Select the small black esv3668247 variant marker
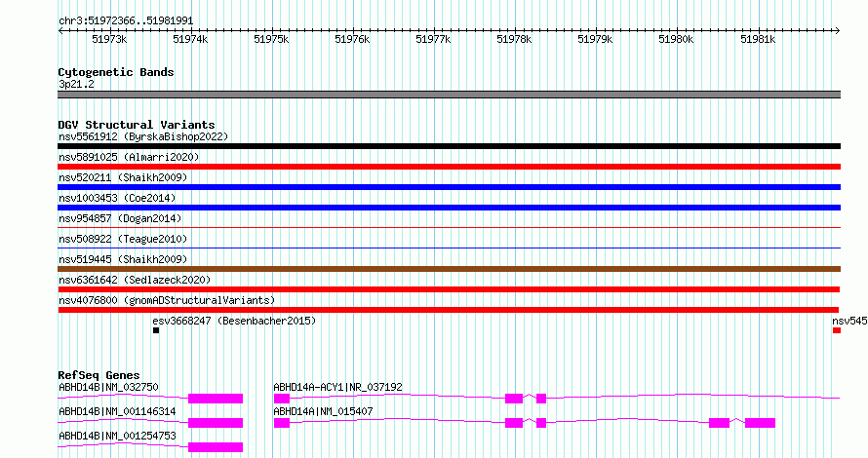The image size is (868, 458). pyautogui.click(x=156, y=330)
